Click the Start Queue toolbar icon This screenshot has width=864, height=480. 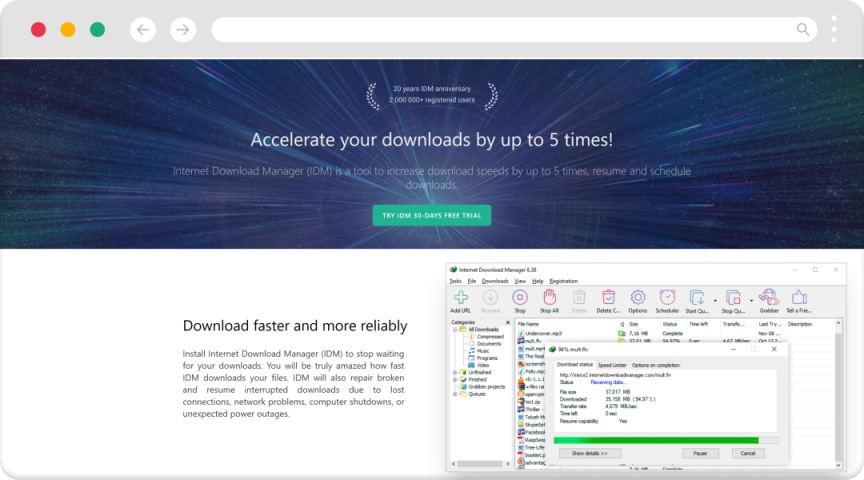pyautogui.click(x=697, y=301)
